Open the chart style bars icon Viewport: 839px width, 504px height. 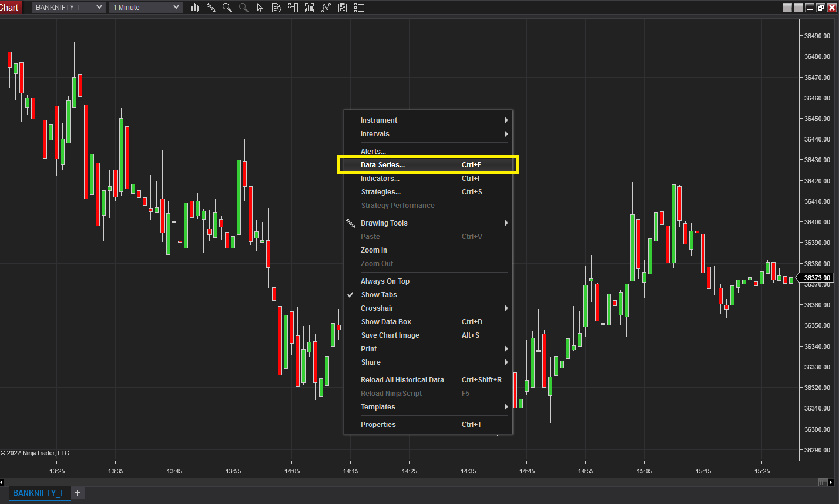coord(194,8)
